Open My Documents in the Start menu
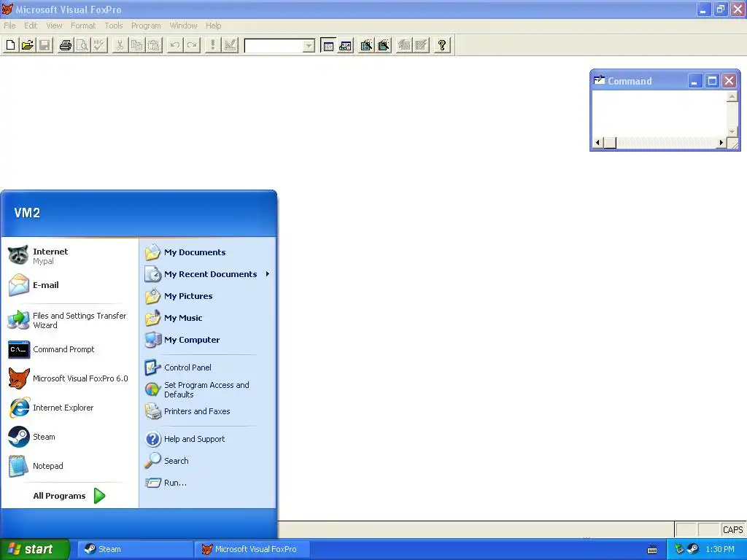This screenshot has width=747, height=560. [208, 252]
